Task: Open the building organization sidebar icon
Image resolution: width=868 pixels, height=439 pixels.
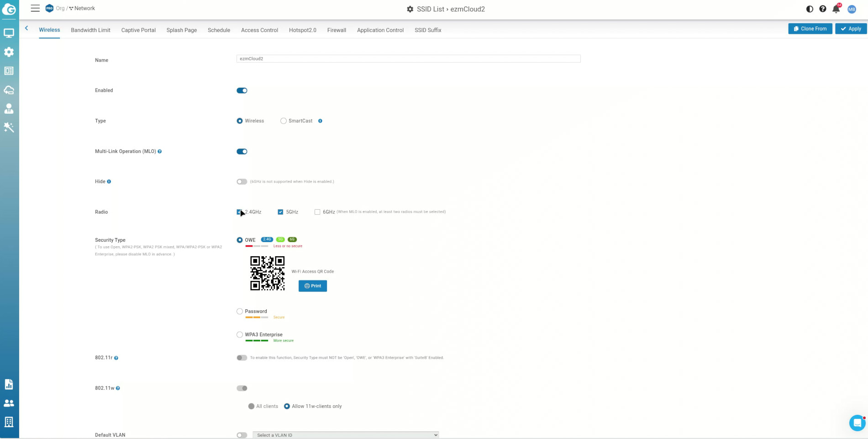Action: pyautogui.click(x=9, y=422)
